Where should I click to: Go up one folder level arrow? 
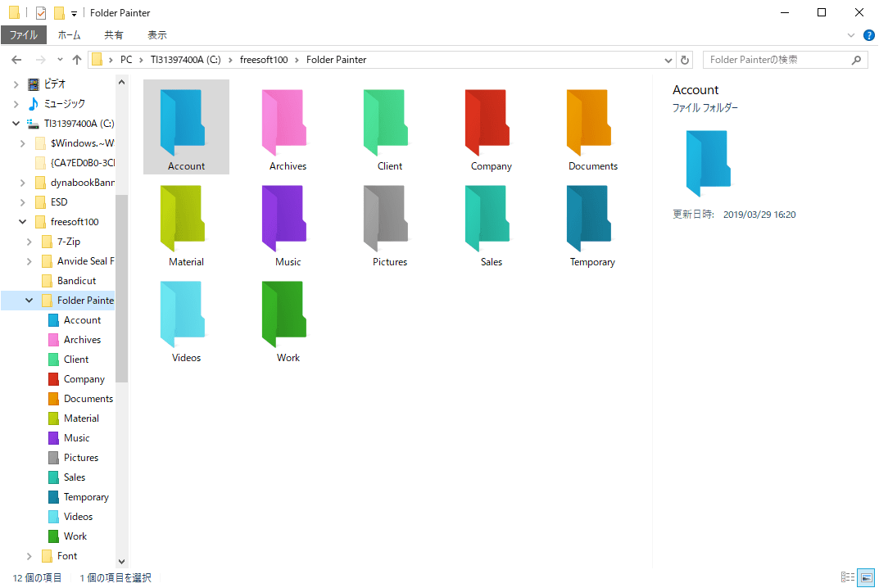point(77,60)
